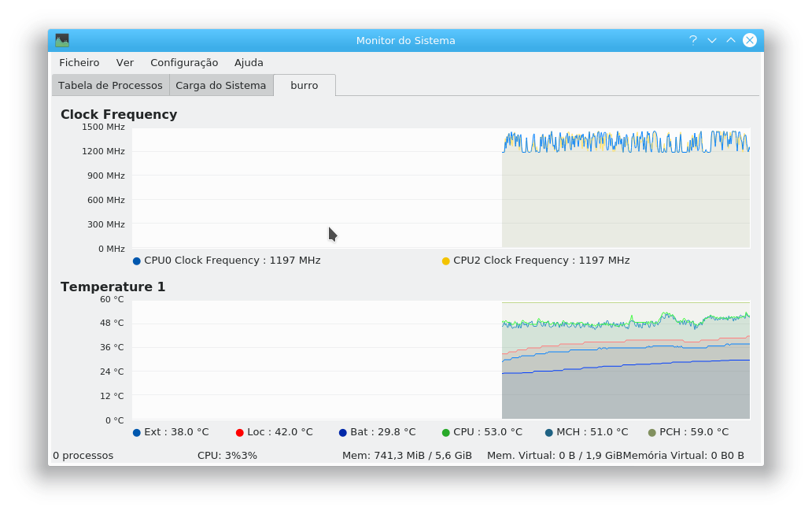Click the Temperature 1 plot area
The height and width of the screenshot is (514, 812).
[441, 360]
